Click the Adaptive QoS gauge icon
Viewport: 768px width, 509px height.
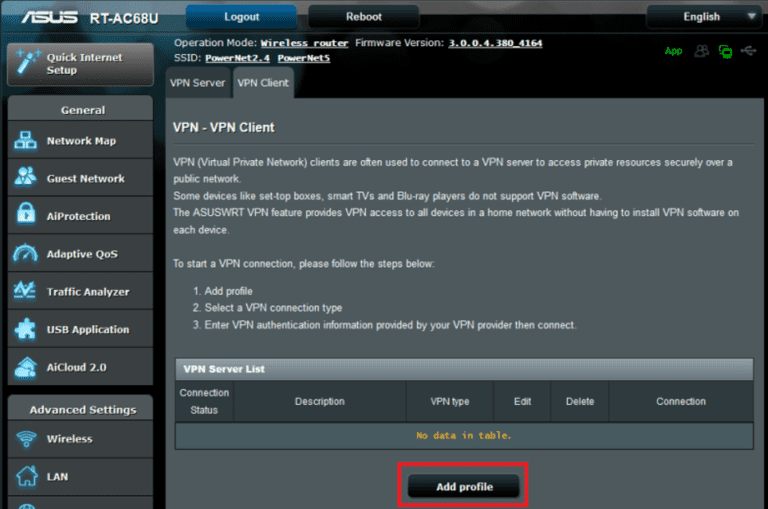[25, 253]
